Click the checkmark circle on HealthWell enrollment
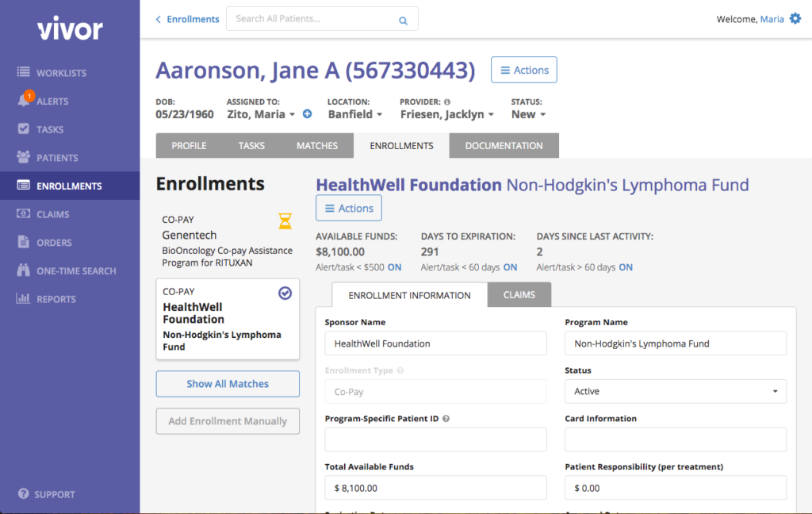The width and height of the screenshot is (812, 514). click(285, 293)
